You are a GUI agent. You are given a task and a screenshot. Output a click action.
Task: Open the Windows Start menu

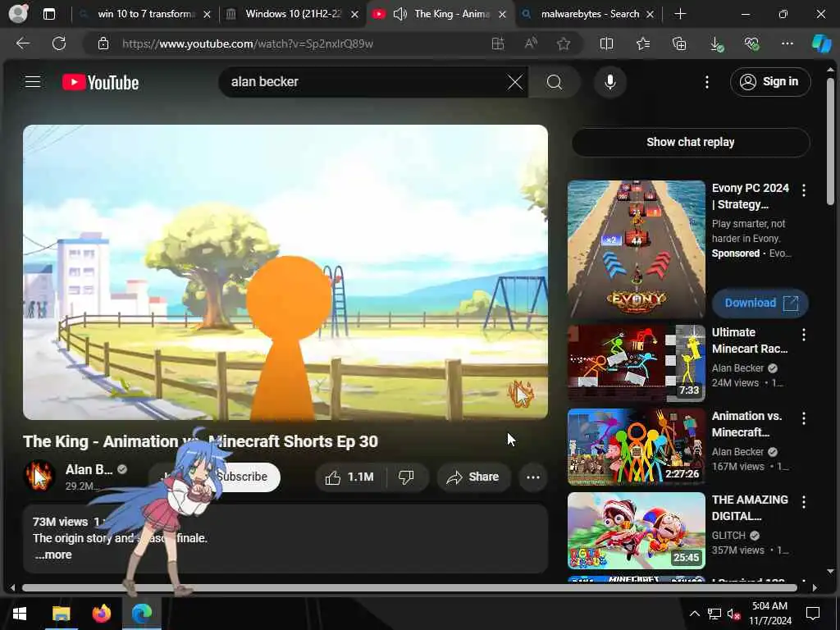tap(20, 613)
